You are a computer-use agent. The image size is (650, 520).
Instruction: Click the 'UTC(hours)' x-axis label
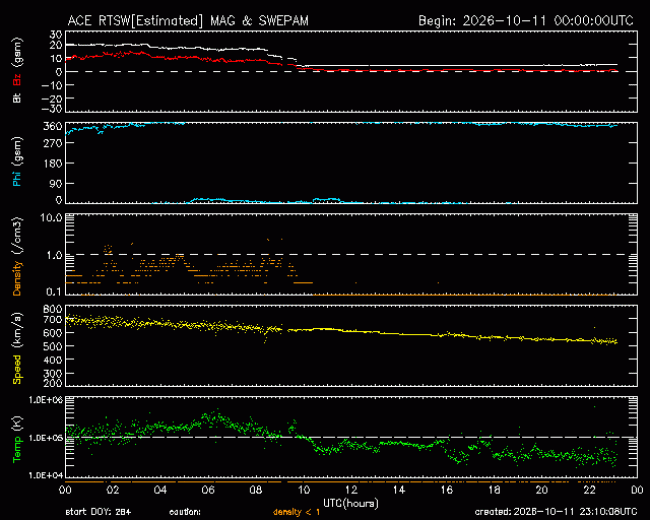[351, 503]
